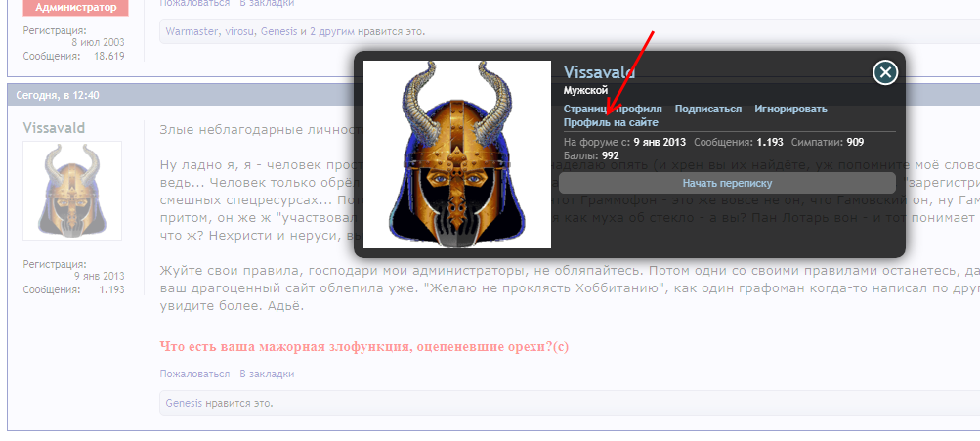Click messages count '1.193' under Vissavald's avatar

111,289
